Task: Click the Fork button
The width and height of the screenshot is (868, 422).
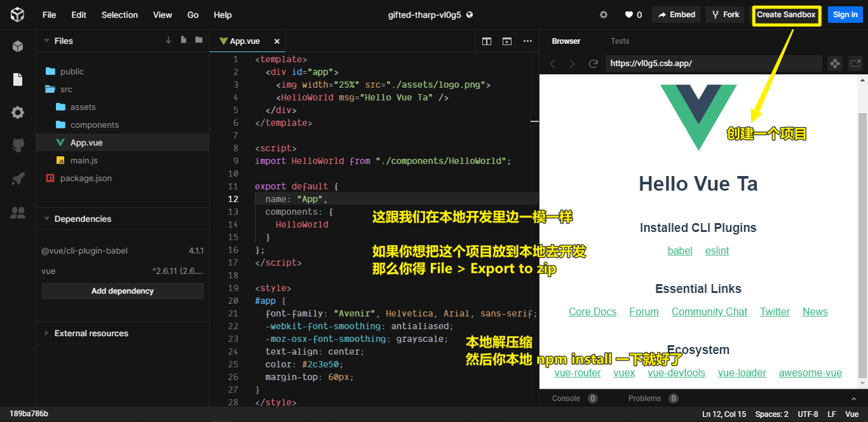Action: click(x=725, y=15)
